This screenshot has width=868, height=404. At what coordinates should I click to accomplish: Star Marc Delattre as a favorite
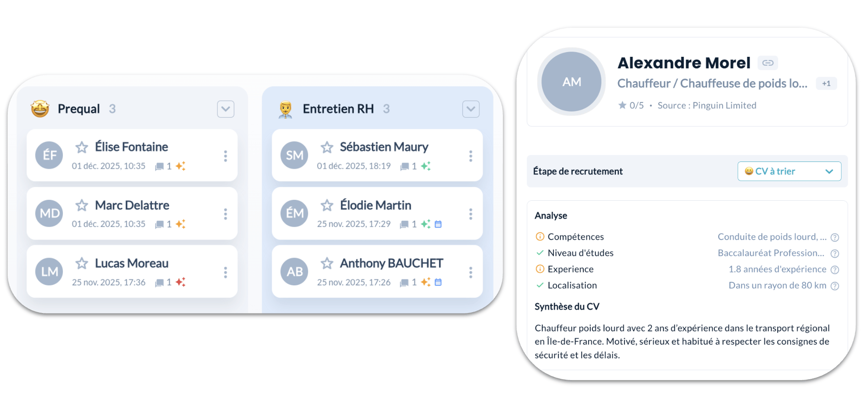point(82,205)
